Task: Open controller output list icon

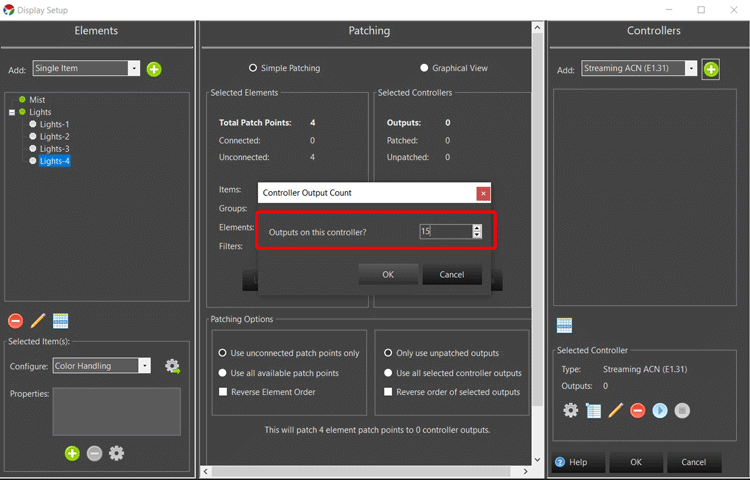Action: (x=593, y=410)
